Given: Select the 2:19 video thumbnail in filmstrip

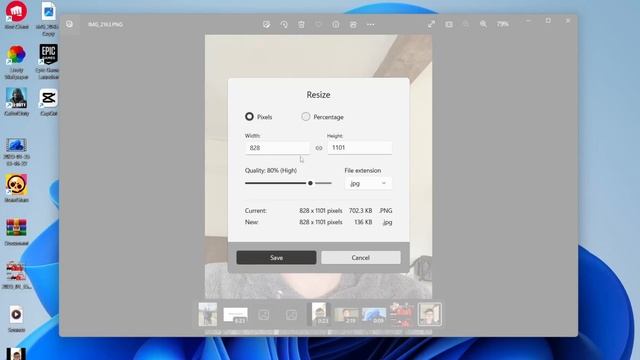Looking at the screenshot, I should [346, 316].
